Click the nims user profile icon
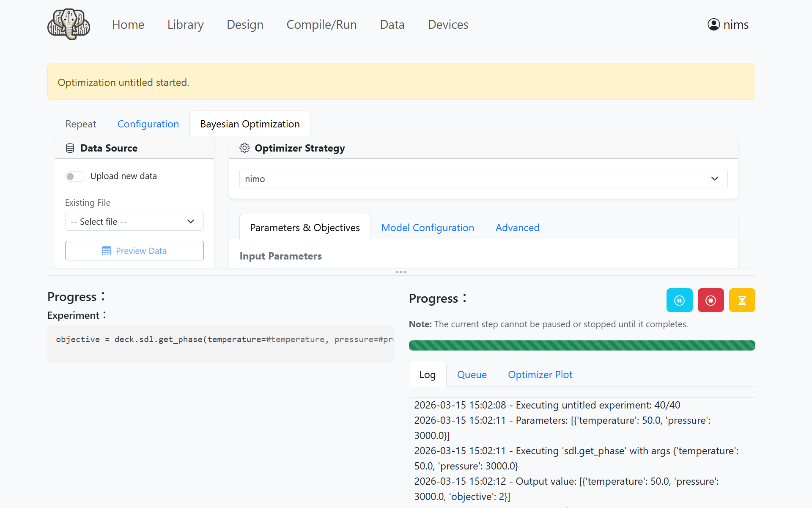812x508 pixels. tap(713, 25)
